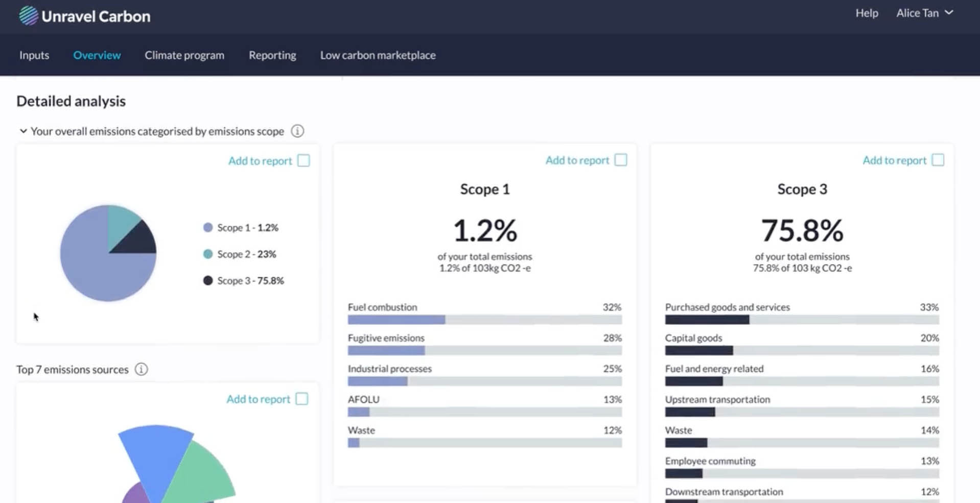Open the Help link
Screen dimensions: 980x503
[x=867, y=13]
